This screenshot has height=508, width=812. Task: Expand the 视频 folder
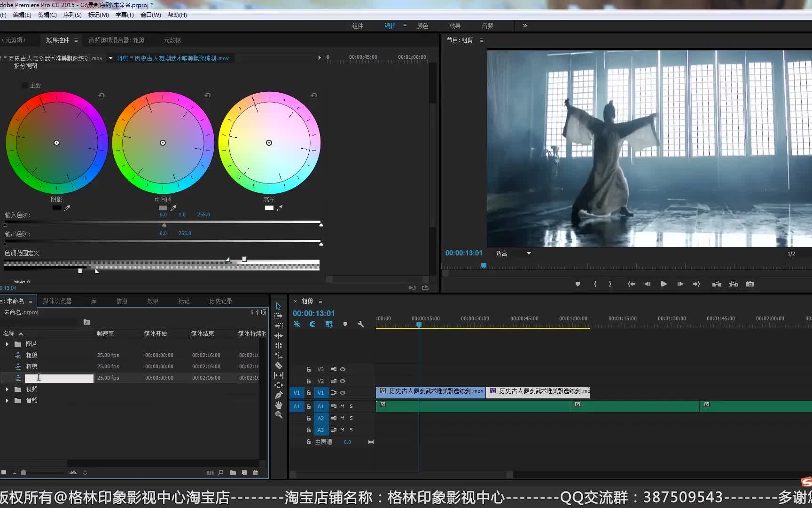[7, 389]
